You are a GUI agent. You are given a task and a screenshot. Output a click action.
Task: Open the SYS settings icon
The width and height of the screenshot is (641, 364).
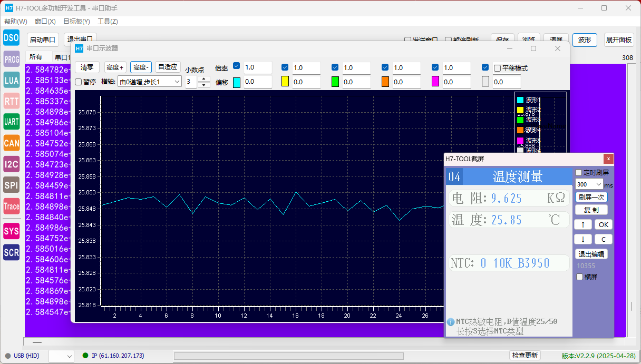point(12,231)
